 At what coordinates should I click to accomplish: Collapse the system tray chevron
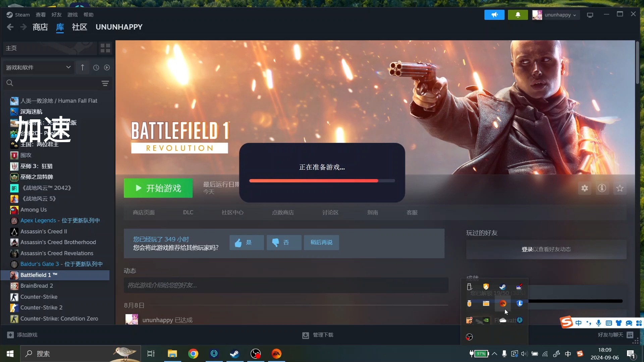coord(494,354)
